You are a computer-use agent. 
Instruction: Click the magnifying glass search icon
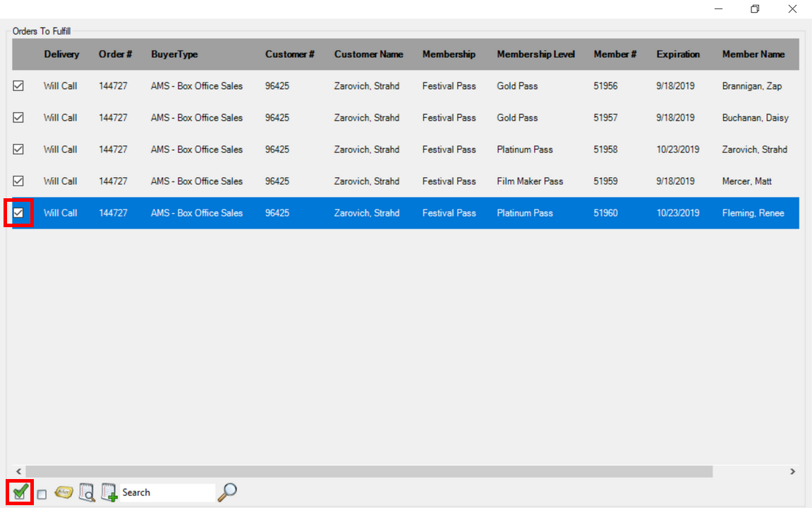(227, 492)
